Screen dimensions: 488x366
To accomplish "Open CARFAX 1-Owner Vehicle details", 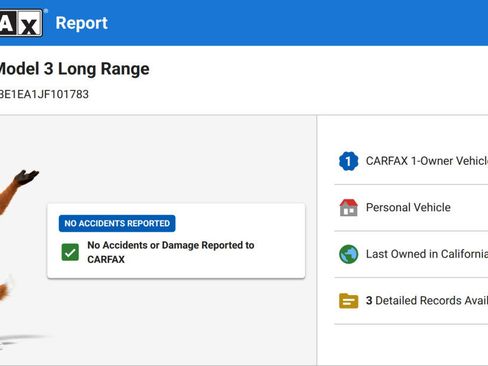I will point(427,161).
